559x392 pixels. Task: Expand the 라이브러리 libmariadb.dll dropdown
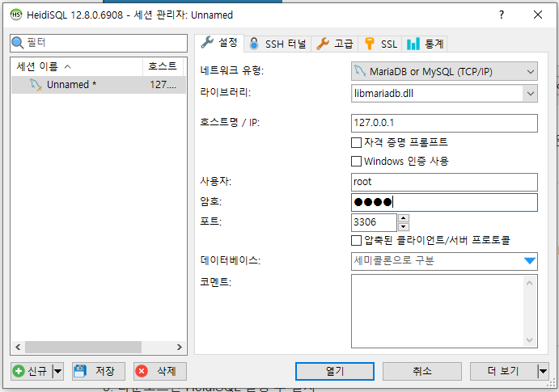pos(530,94)
